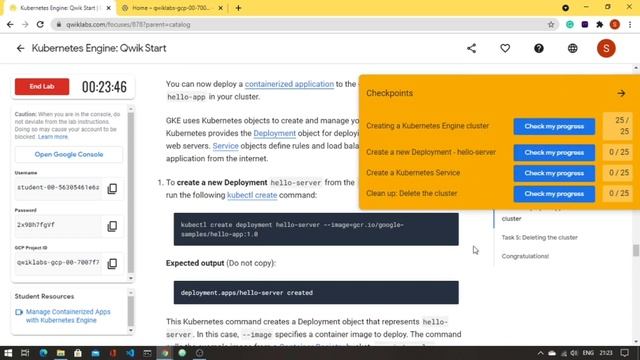Screen dimensions: 640x360
Task: Bookmark this page with the star icon
Action: [x=551, y=24]
